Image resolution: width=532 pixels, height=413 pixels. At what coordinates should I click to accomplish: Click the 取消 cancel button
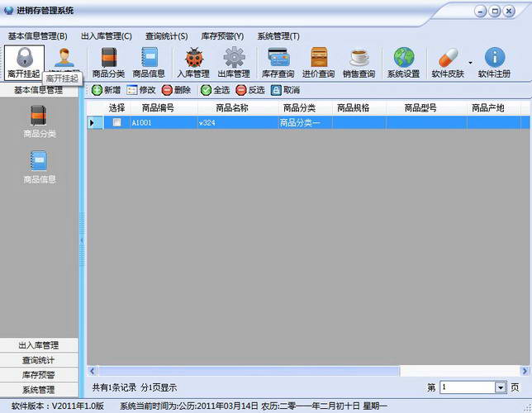pos(285,90)
